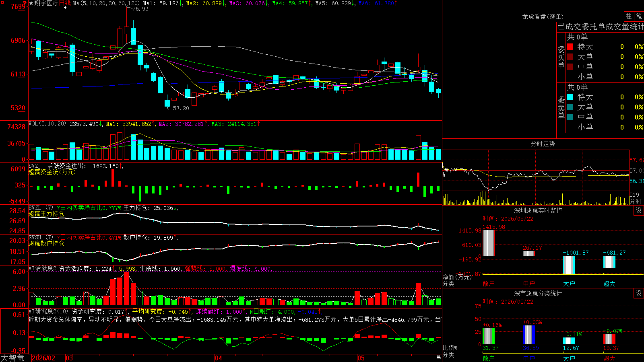This screenshot has width=644, height=362.
Task: Click the MA(5,10,20,30,60,120) indicator label
Action: [106, 3]
